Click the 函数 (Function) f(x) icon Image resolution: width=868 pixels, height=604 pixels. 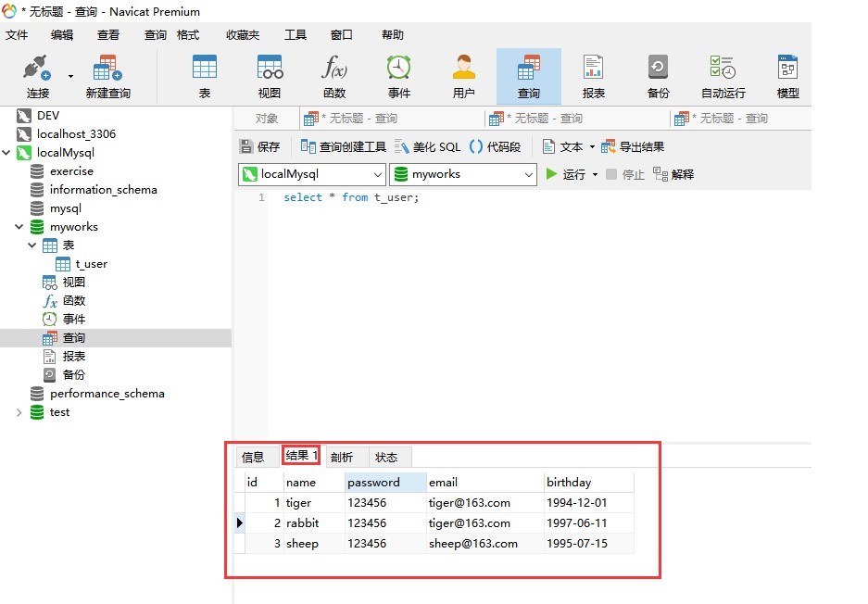coord(333,76)
